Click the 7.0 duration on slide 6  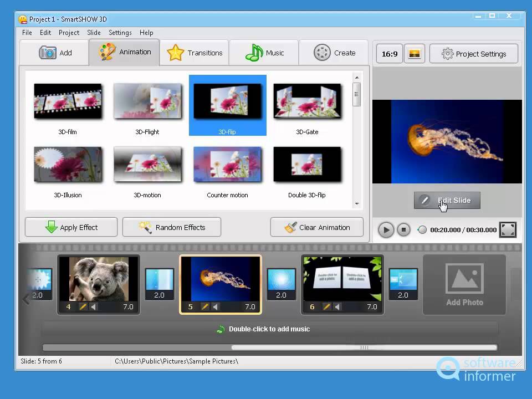pos(372,306)
